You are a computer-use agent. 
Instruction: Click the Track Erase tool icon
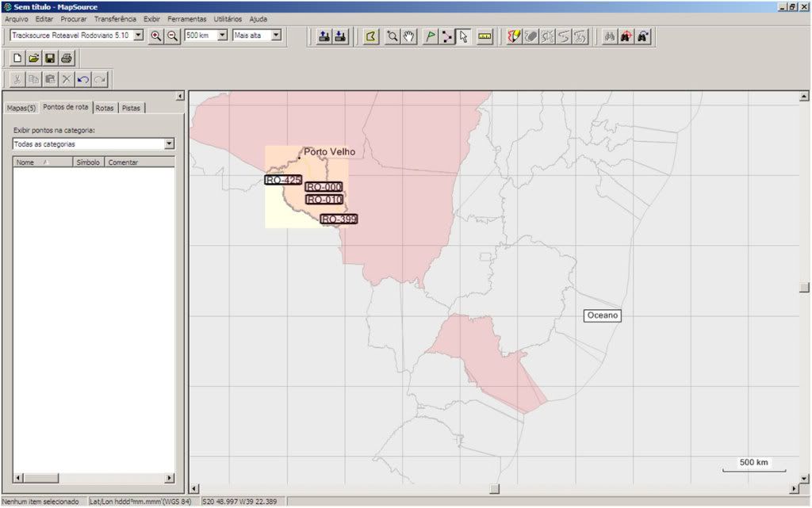tap(530, 36)
